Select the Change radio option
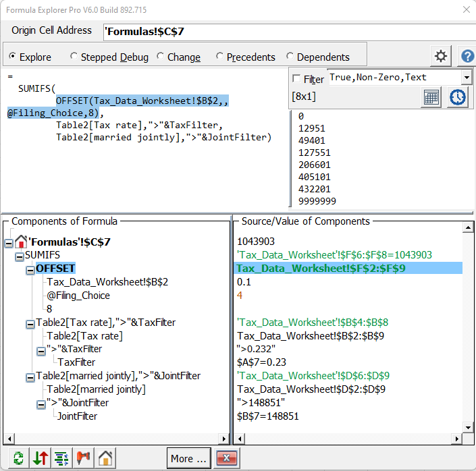This screenshot has width=476, height=471. coord(160,56)
